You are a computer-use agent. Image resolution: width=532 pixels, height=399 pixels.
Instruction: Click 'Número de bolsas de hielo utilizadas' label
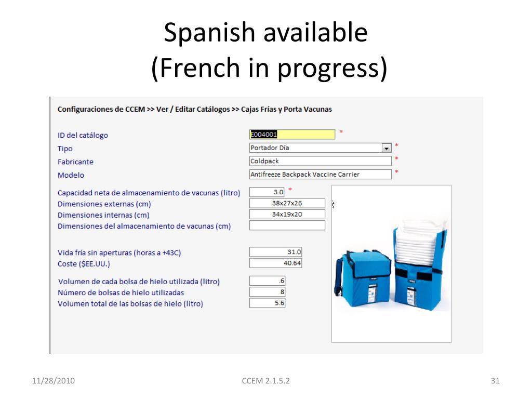[x=121, y=292]
